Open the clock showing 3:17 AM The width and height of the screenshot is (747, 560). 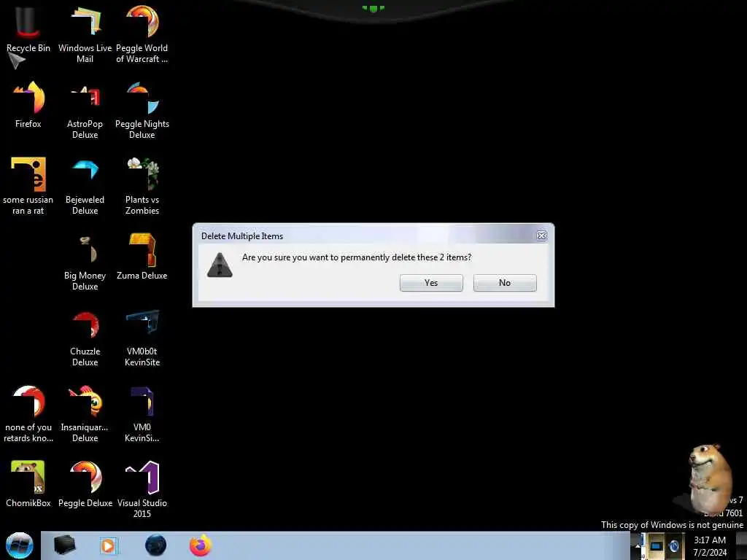(710, 546)
